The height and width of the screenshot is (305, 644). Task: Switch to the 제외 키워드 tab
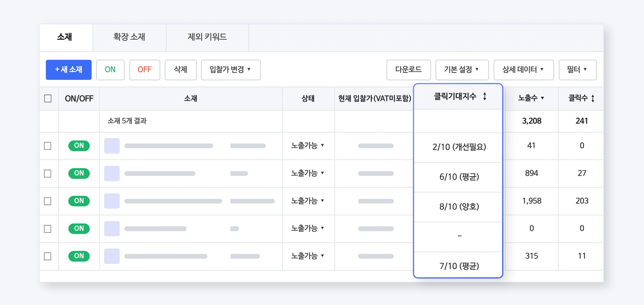click(x=207, y=37)
